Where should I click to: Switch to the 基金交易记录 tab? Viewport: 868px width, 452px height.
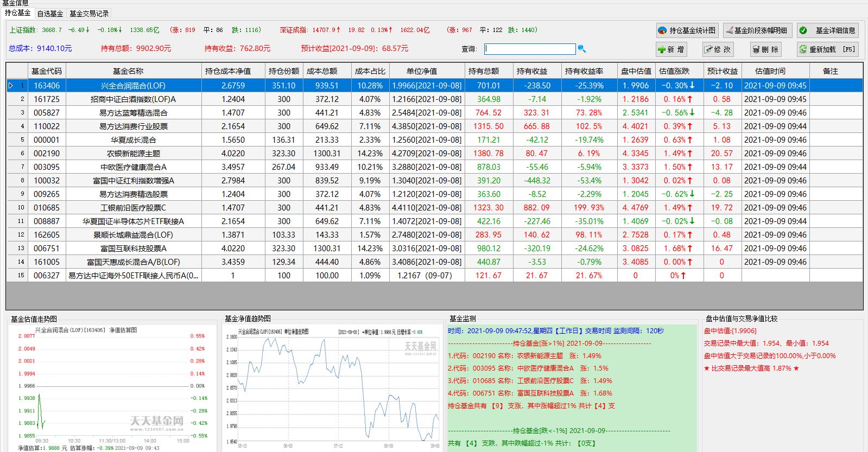[x=89, y=14]
